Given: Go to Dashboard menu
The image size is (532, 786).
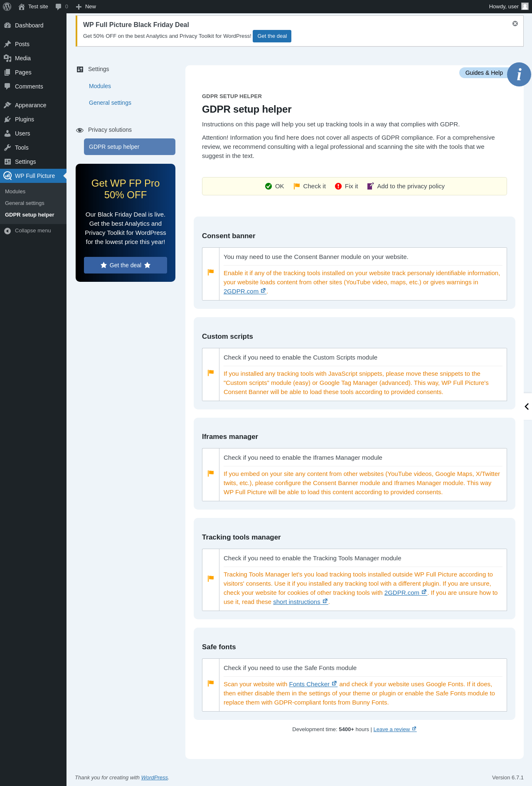Looking at the screenshot, I should coord(33,25).
